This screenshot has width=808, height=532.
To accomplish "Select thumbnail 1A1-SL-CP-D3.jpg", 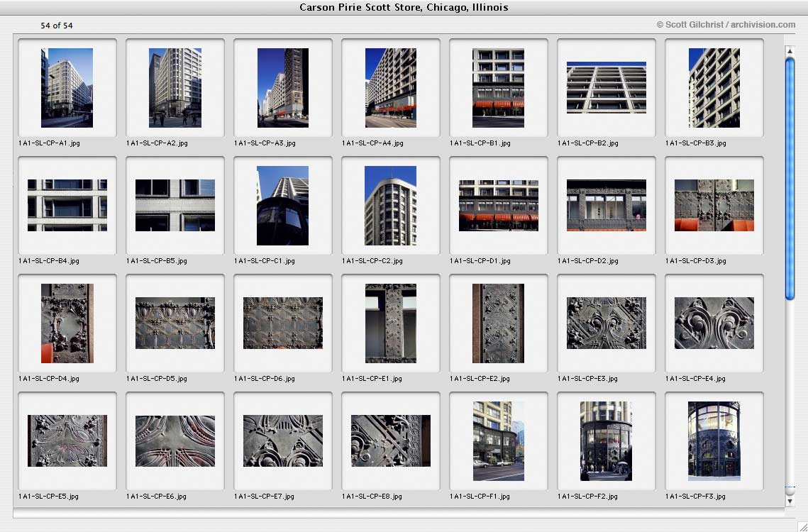I will (714, 205).
